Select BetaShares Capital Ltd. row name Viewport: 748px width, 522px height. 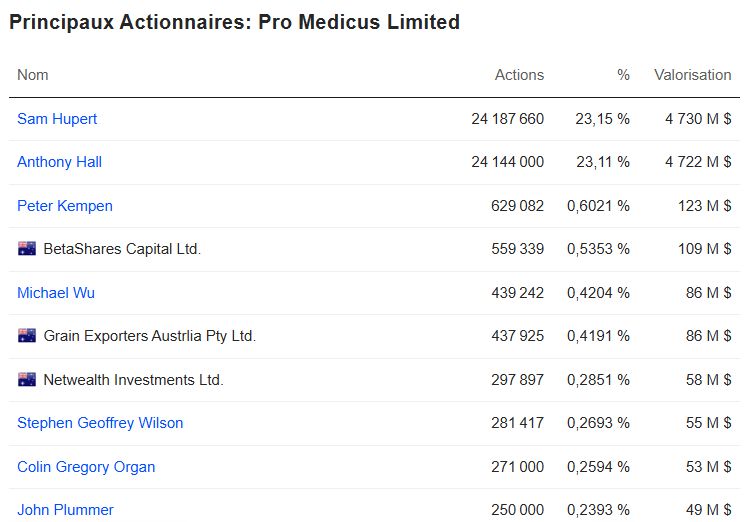[x=122, y=249]
